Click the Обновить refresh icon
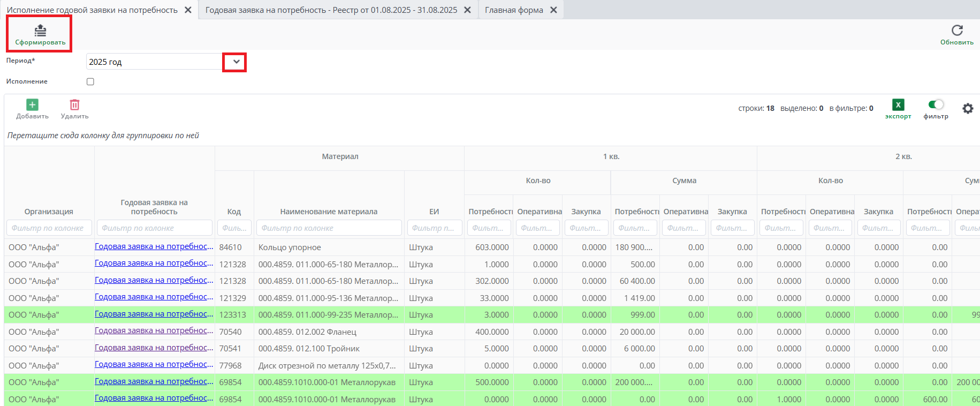The height and width of the screenshot is (406, 980). [x=957, y=31]
